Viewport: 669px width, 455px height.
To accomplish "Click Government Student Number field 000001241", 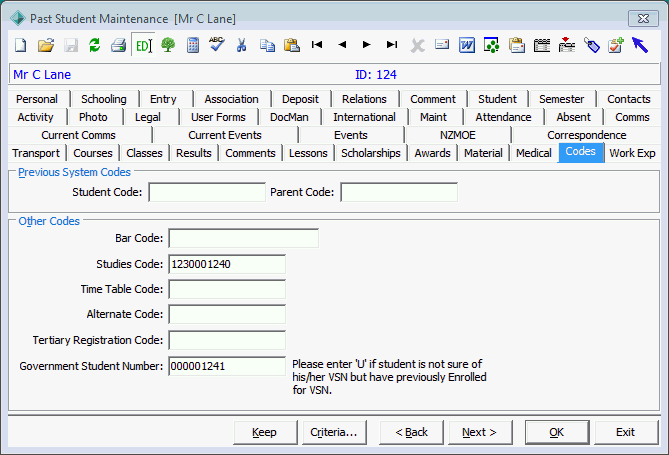I will pos(227,366).
